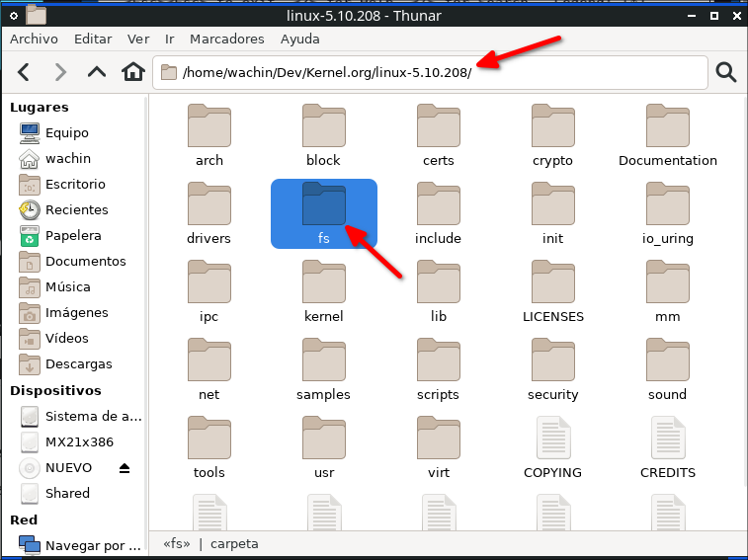
Task: Open the Editar menu
Action: click(x=93, y=40)
